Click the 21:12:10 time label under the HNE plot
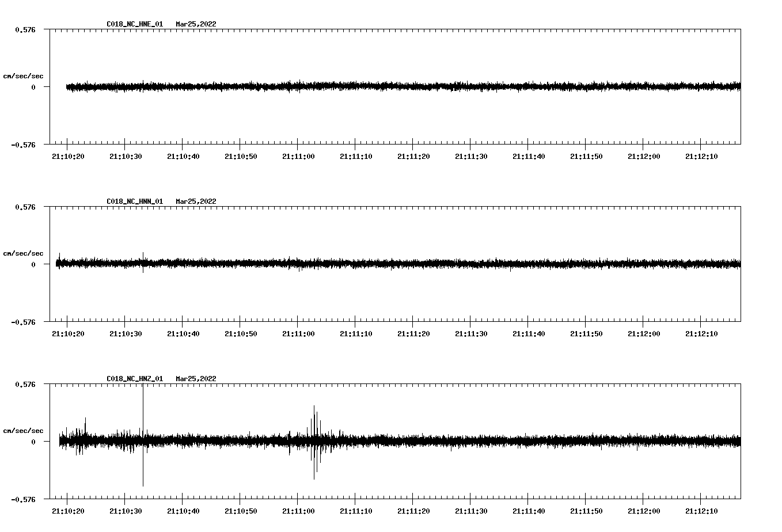 point(701,156)
